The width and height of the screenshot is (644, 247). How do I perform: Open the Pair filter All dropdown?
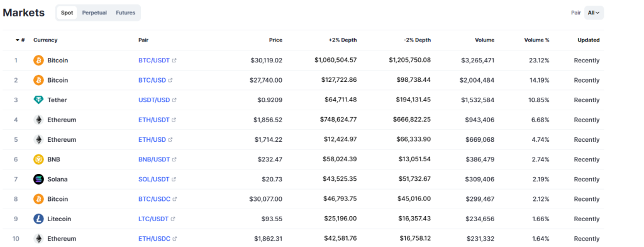(x=594, y=13)
